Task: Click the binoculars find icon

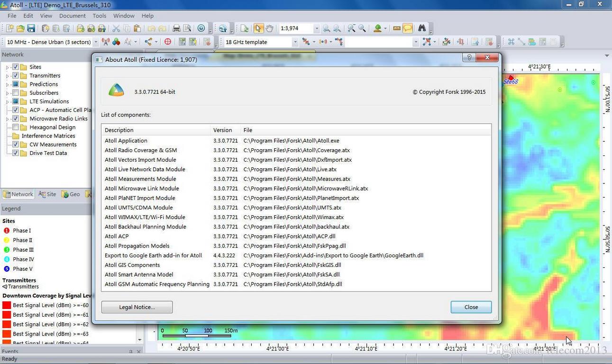Action: point(421,28)
